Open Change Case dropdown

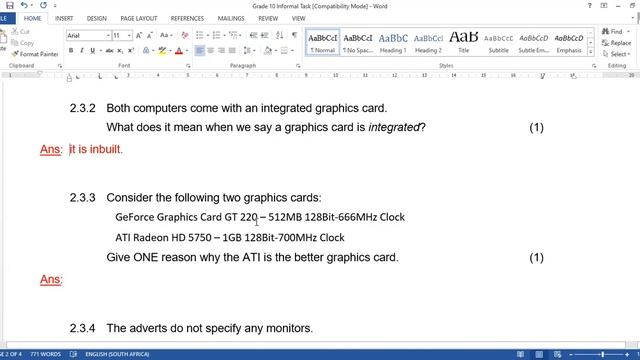166,36
